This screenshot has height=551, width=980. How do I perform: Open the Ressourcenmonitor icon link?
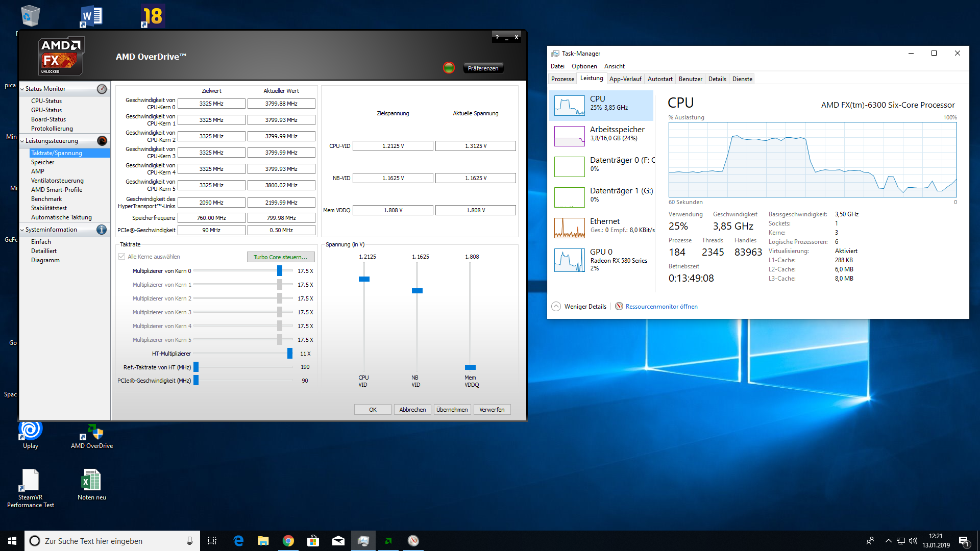[619, 307]
